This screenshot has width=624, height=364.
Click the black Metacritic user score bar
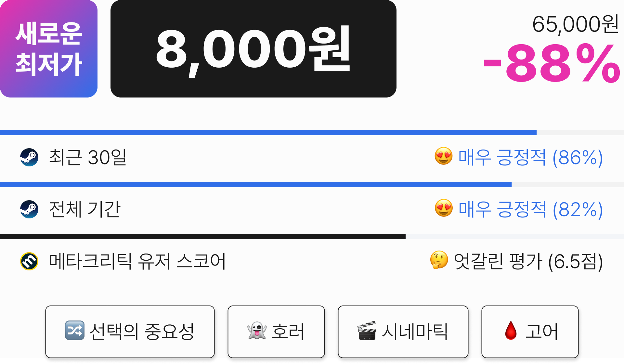203,237
